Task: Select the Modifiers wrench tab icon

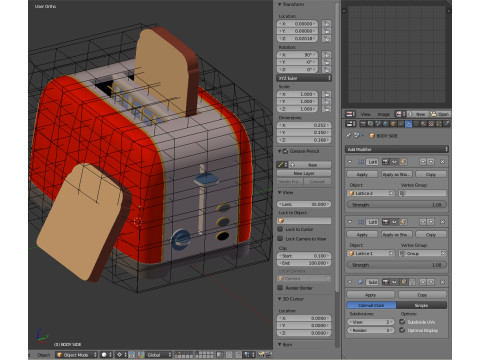Action: point(408,124)
